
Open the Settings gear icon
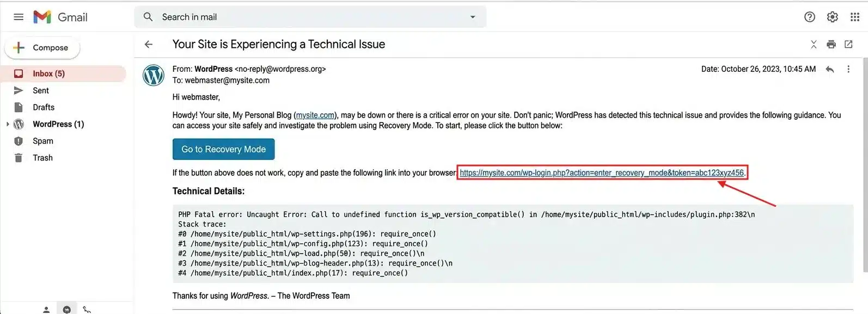coord(833,17)
